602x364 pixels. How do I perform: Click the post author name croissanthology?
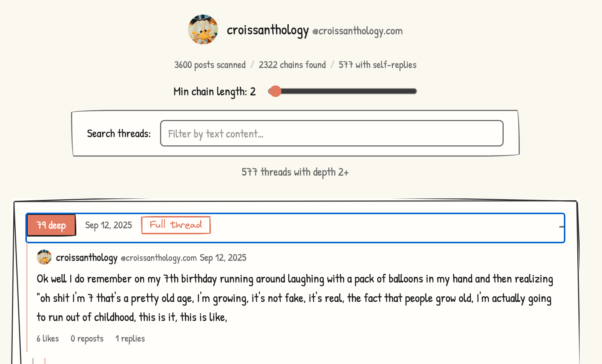[87, 258]
